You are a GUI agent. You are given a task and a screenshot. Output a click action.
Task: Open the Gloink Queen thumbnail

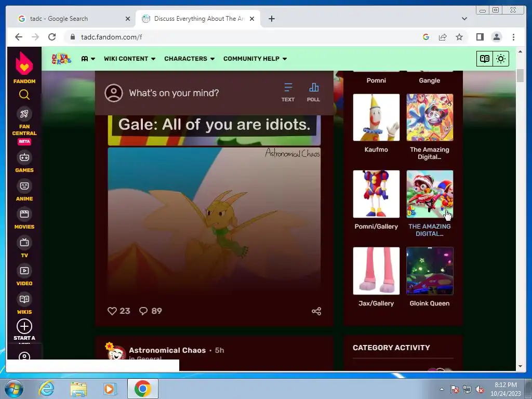(x=430, y=271)
